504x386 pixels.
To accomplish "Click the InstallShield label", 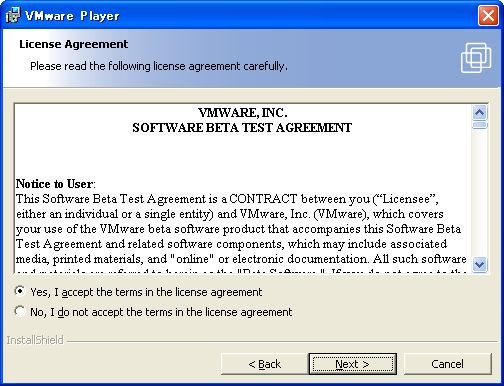I will point(35,340).
